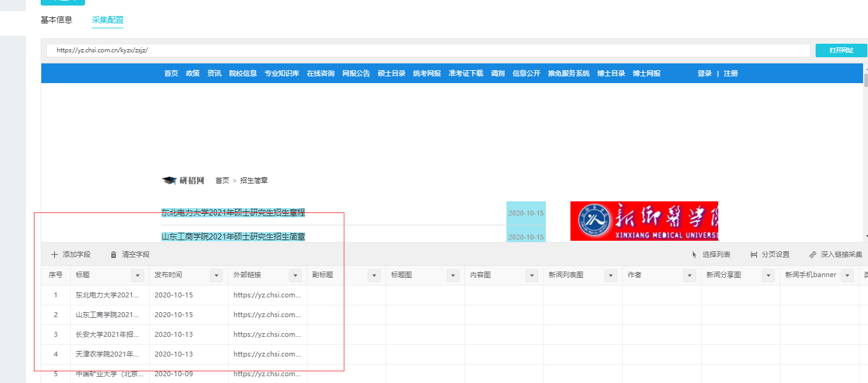This screenshot has width=868, height=383.
Task: Click the URL input field
Action: coord(428,50)
